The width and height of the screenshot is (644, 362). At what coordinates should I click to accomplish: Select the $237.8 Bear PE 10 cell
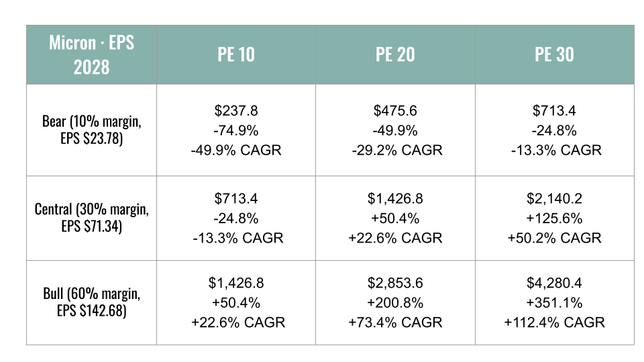click(236, 130)
